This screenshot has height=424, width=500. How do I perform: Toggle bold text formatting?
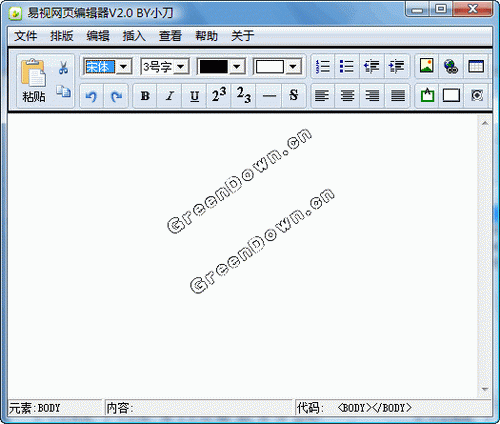point(145,96)
